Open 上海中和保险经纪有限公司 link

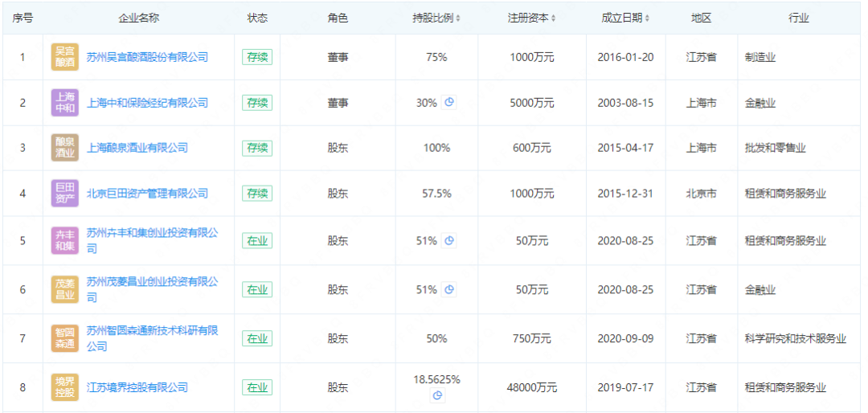147,103
